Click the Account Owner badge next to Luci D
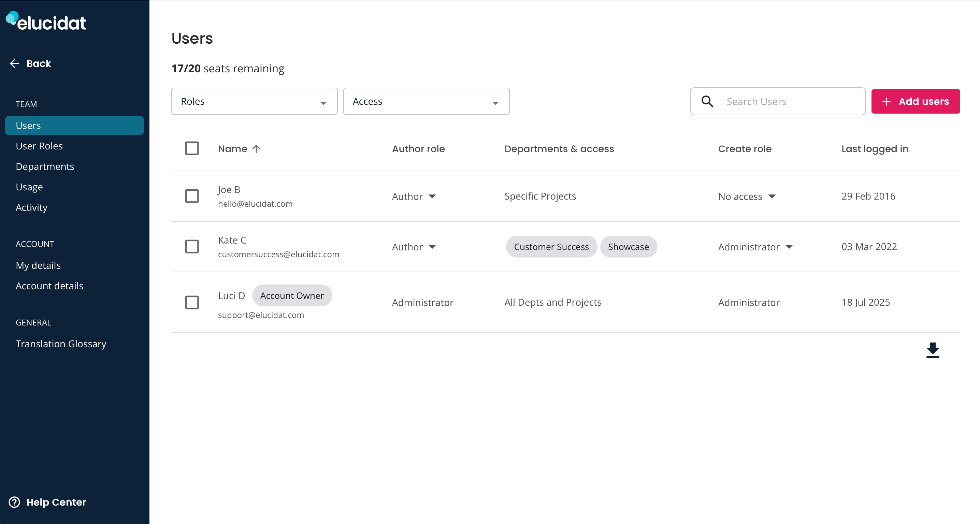Image resolution: width=980 pixels, height=524 pixels. [292, 295]
